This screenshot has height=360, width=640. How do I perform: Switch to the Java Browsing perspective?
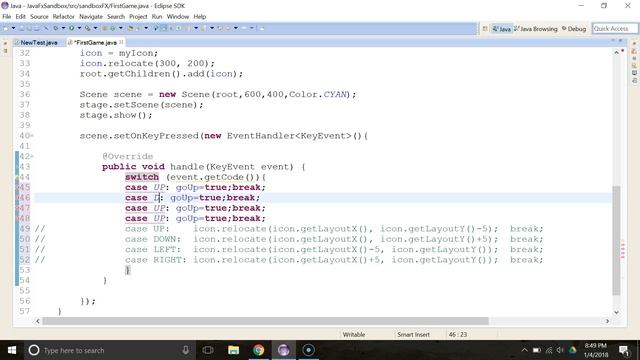pyautogui.click(x=536, y=29)
